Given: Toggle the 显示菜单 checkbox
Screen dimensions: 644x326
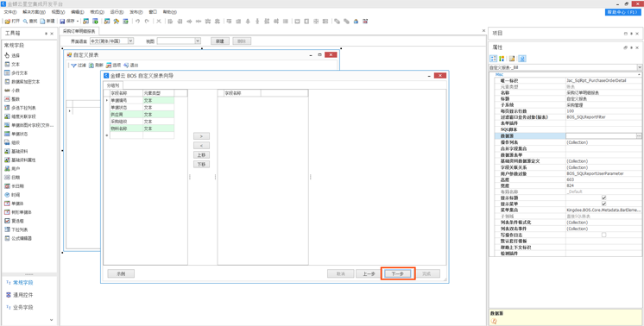Looking at the screenshot, I should pos(603,204).
